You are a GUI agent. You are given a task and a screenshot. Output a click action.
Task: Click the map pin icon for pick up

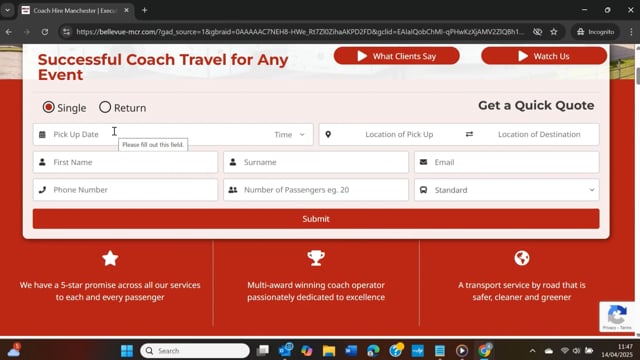(x=328, y=134)
